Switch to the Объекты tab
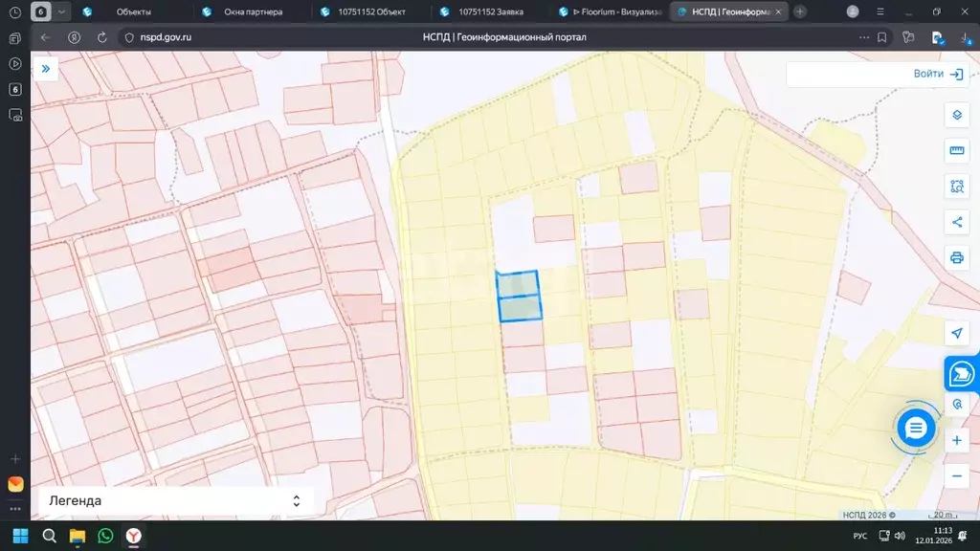The image size is (980, 551). pyautogui.click(x=133, y=11)
